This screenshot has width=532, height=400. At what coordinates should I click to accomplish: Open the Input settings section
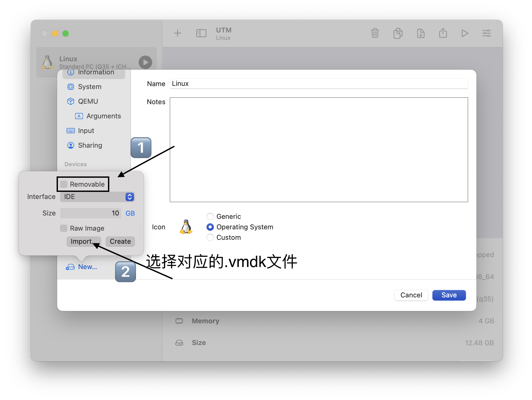(x=94, y=131)
